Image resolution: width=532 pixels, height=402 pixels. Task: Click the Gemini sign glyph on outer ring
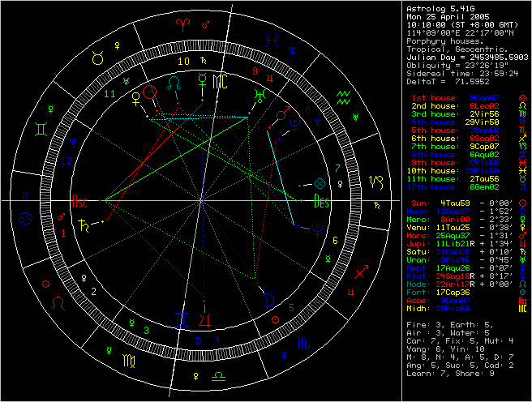coord(41,129)
